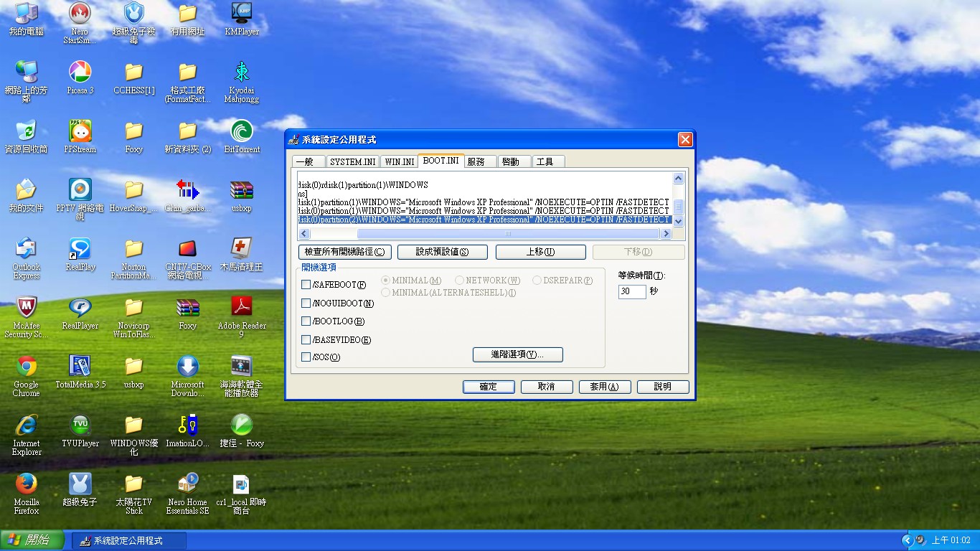The image size is (980, 551).
Task: Launch Nero StartSmart desktop shortcut
Action: click(80, 23)
